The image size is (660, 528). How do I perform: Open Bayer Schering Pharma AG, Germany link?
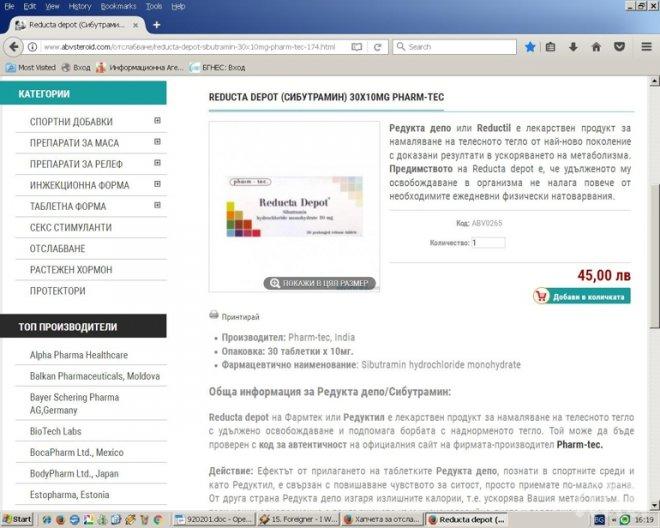coord(75,403)
